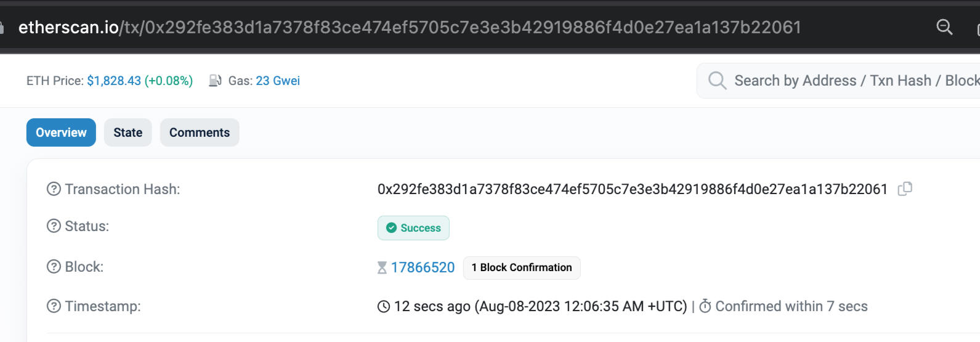The image size is (980, 342).
Task: Click the Timestamp help question icon
Action: pos(54,306)
